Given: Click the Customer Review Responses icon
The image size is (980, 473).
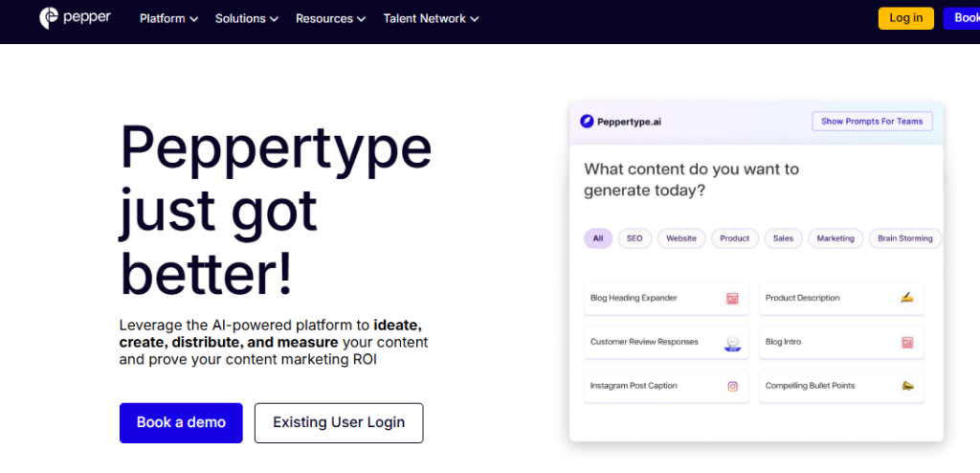Looking at the screenshot, I should (732, 343).
